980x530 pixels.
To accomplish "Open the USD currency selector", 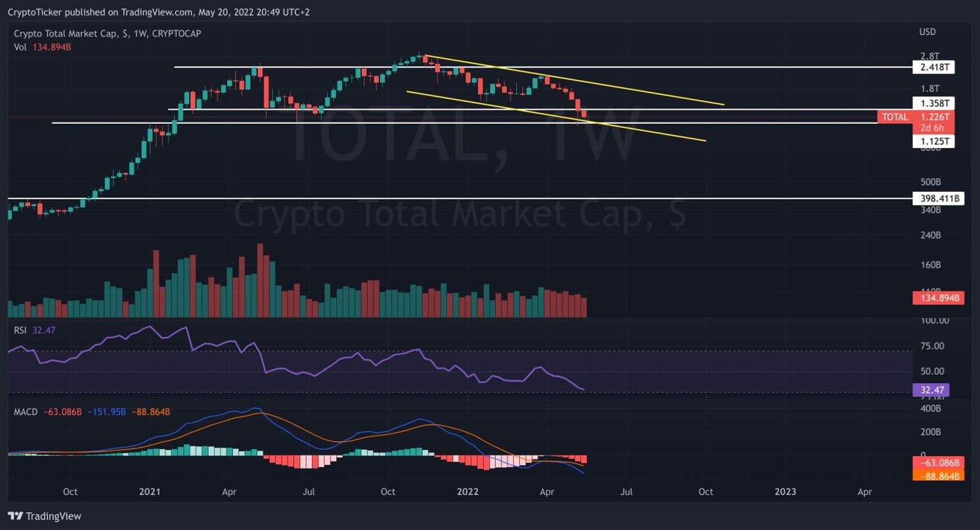I will click(927, 32).
